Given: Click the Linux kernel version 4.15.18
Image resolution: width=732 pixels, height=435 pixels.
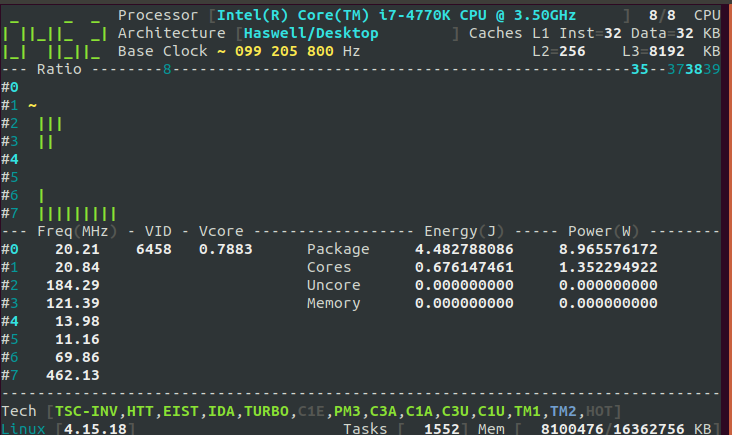Looking at the screenshot, I should 95,428.
